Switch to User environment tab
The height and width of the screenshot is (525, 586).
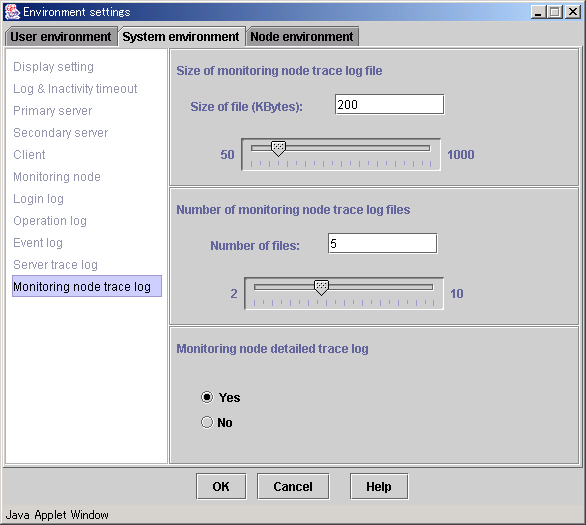(x=61, y=37)
